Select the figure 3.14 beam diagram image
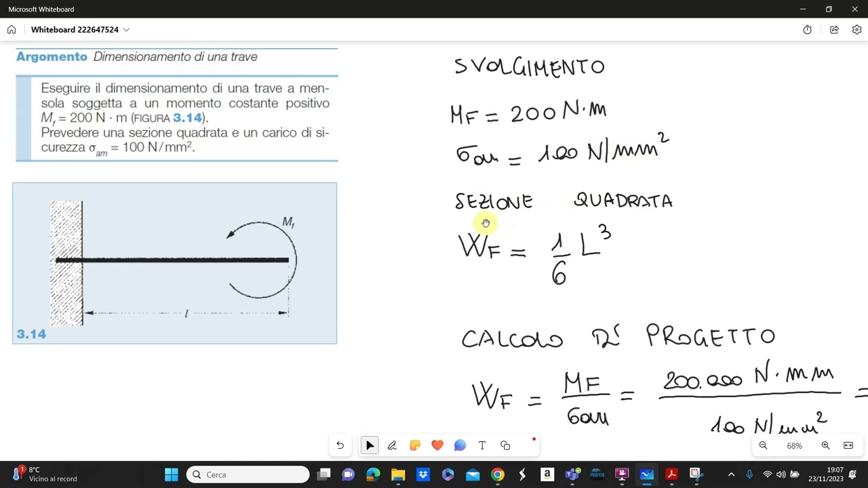Image resolution: width=868 pixels, height=488 pixels. [174, 263]
